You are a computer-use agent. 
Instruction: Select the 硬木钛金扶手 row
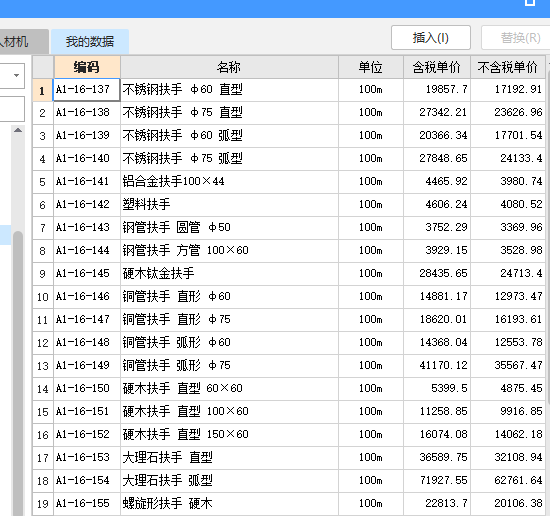pyautogui.click(x=289, y=274)
